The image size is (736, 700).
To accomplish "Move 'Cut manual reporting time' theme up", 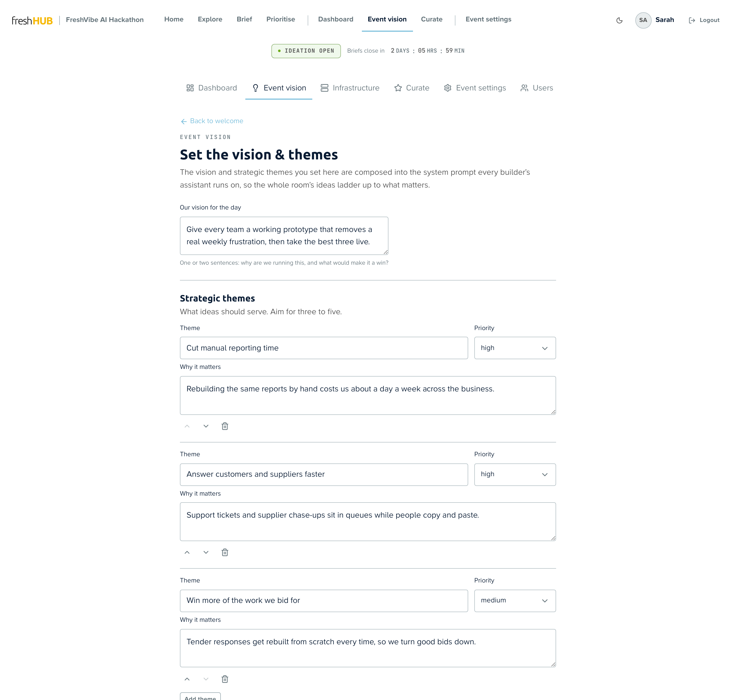I will coord(187,426).
